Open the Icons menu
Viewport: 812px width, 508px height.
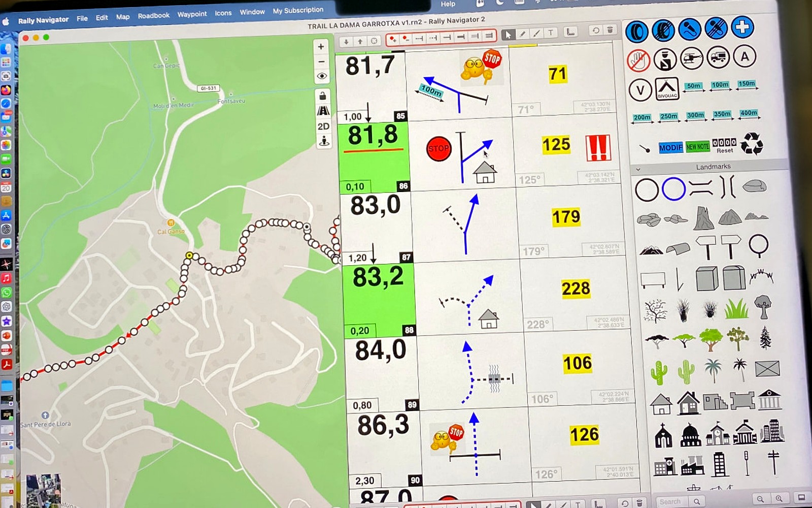click(223, 13)
